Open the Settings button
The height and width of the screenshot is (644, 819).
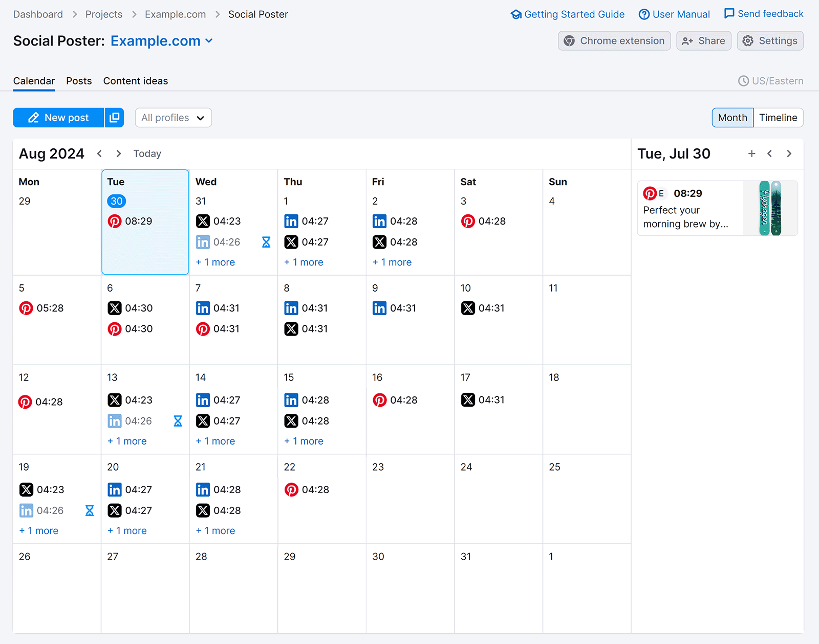pos(770,41)
